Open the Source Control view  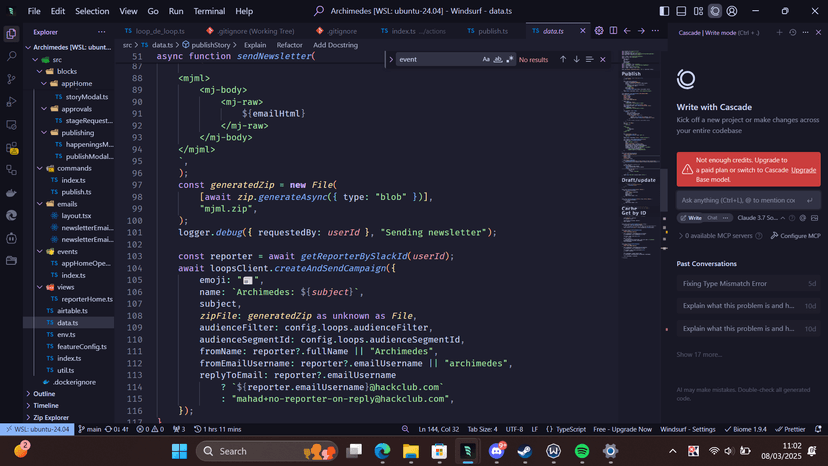pos(11,79)
